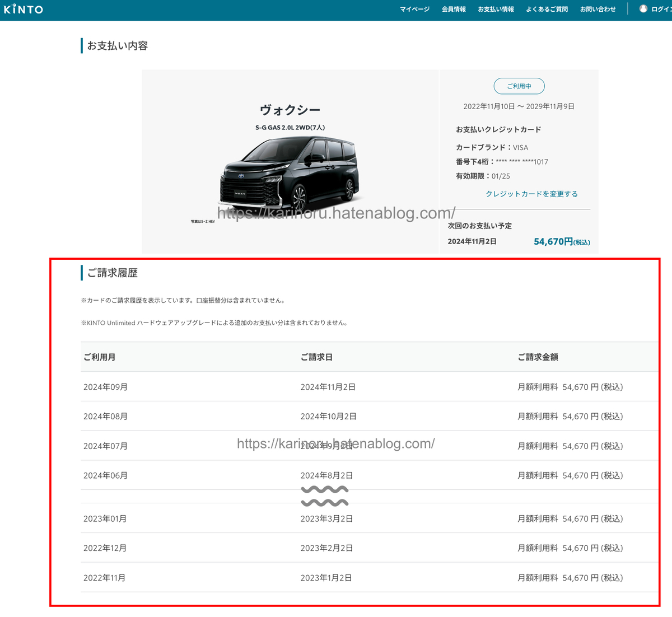
Task: Select billing date 2023年2月2日
Action: click(x=326, y=548)
